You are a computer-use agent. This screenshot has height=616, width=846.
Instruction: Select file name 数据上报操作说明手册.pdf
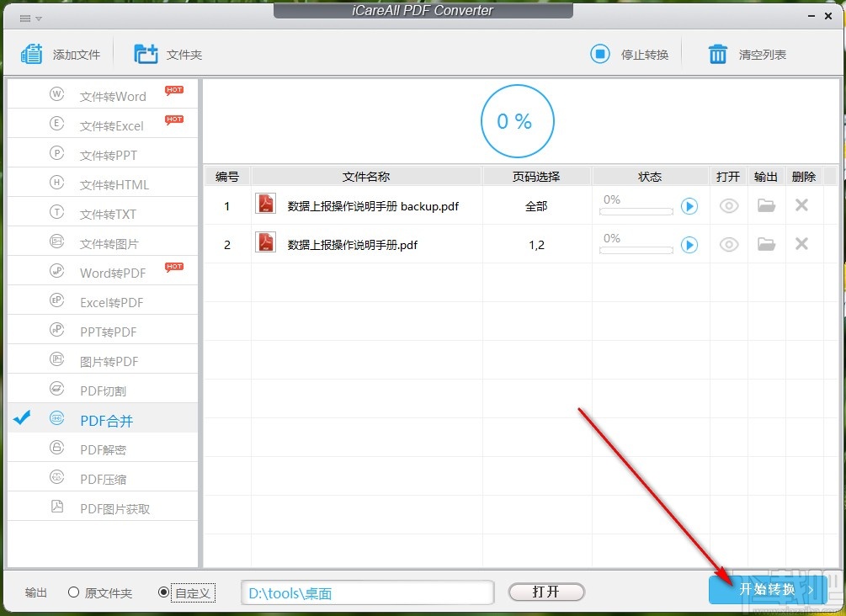point(353,245)
